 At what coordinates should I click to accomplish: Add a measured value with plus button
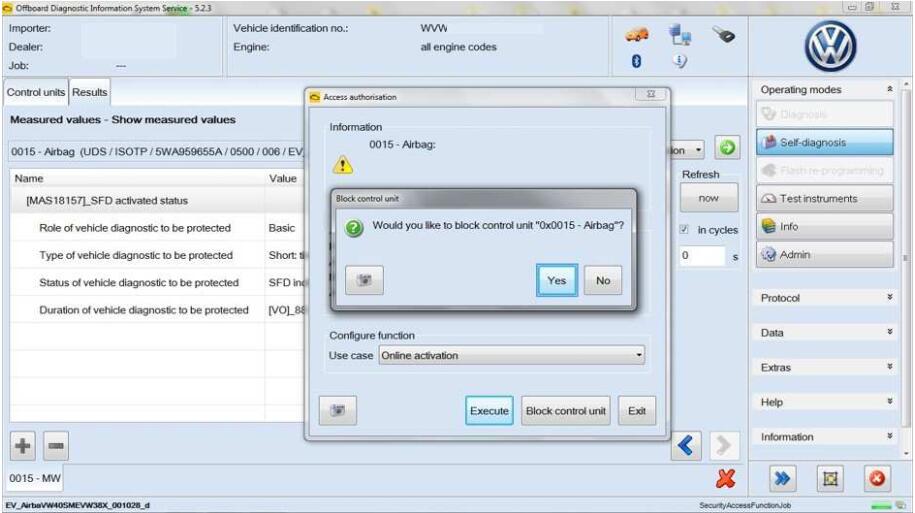(23, 446)
